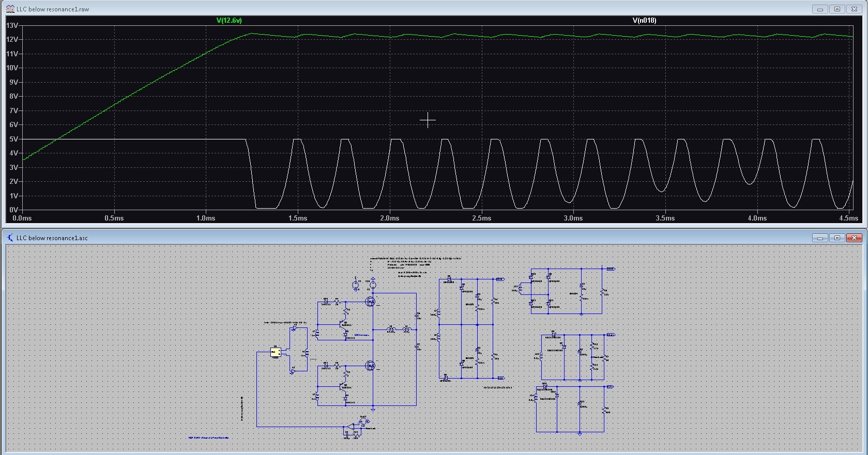Select the supply source atop the half-bridge rail
This screenshot has height=455, width=868.
click(373, 285)
